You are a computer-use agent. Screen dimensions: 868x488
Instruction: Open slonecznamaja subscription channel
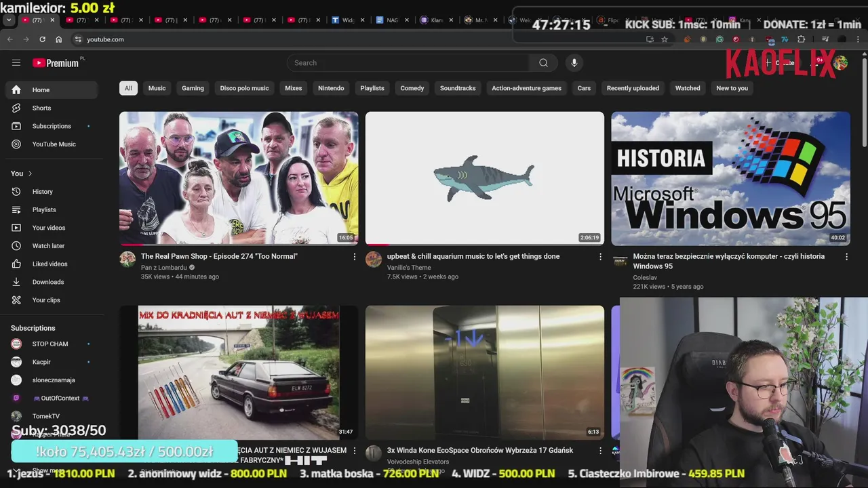(52, 380)
